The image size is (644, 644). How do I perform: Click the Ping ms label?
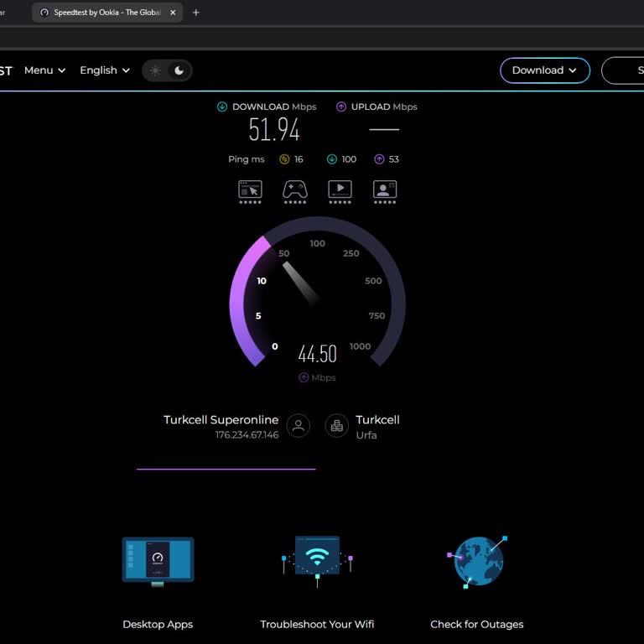247,159
